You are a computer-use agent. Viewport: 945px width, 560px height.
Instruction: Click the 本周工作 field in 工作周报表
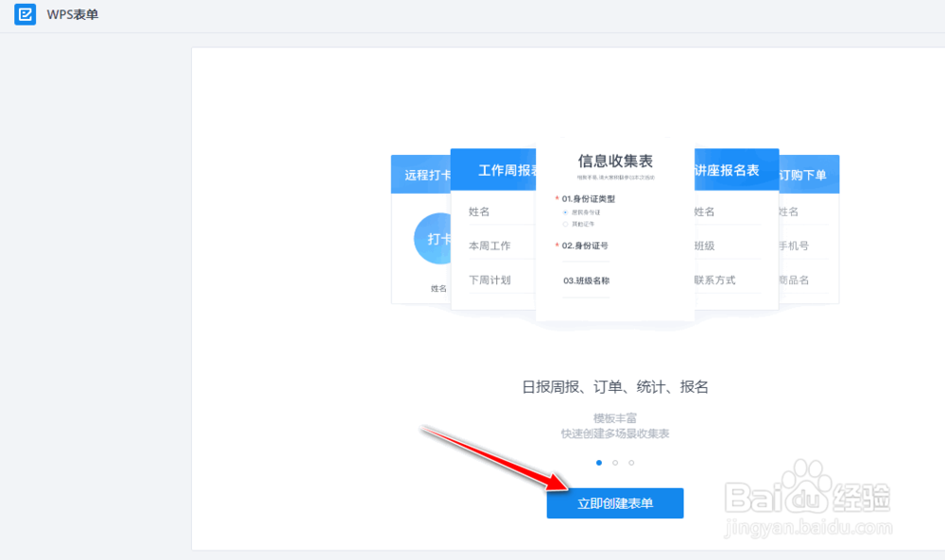(502, 246)
